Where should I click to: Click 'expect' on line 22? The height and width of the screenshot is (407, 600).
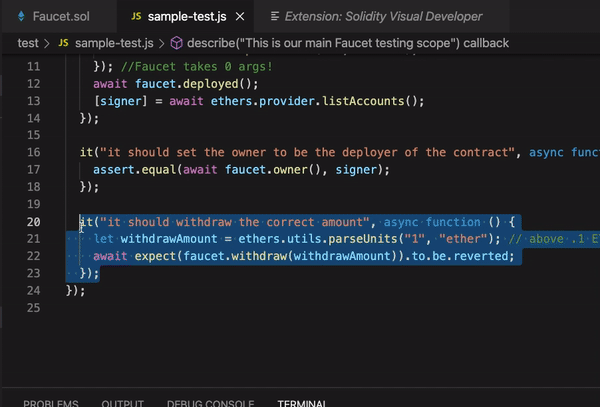[x=155, y=256]
